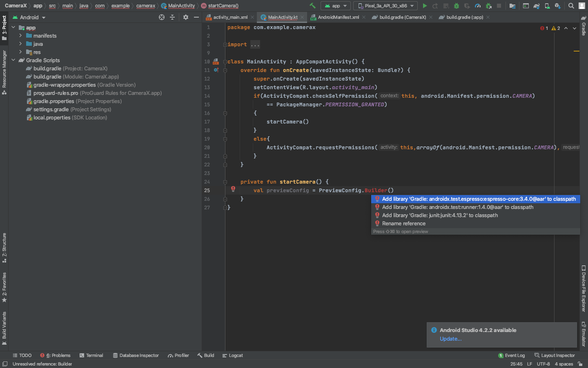Screen dimensions: 588x368
Task: Click the Debug app bug icon
Action: (457, 6)
